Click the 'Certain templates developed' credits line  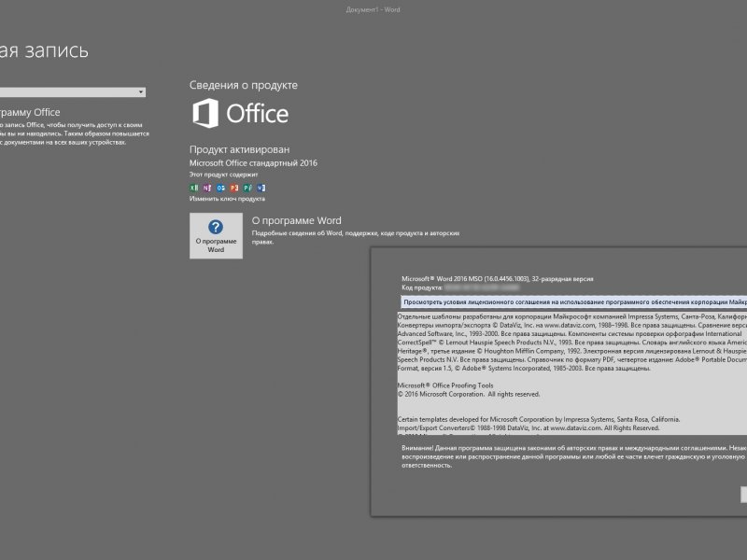(539, 419)
